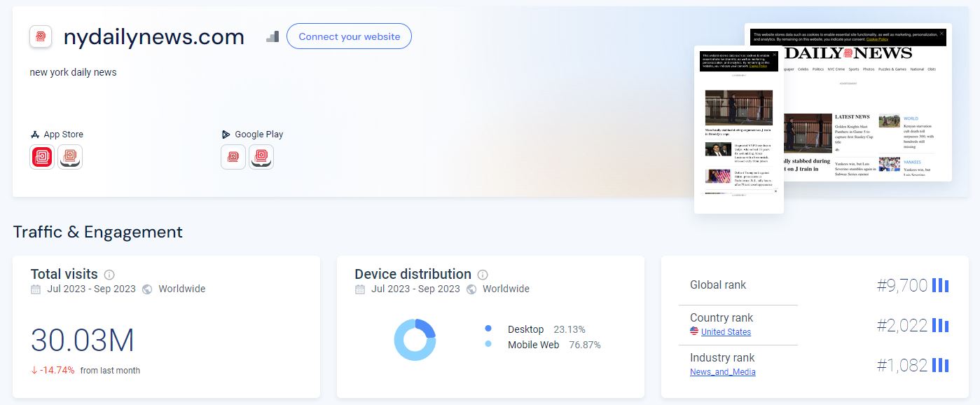Click the Industry rank bar indicator icon
Viewport: 980px width, 405px height.
point(940,365)
